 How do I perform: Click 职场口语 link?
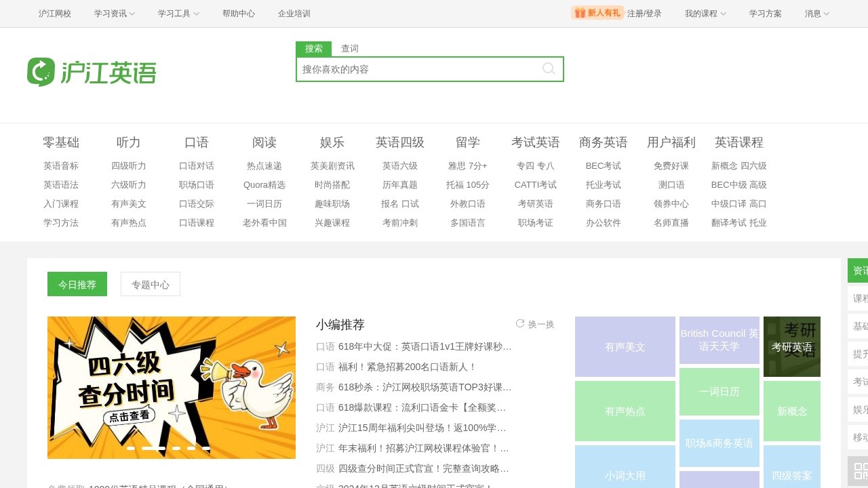[x=197, y=184]
